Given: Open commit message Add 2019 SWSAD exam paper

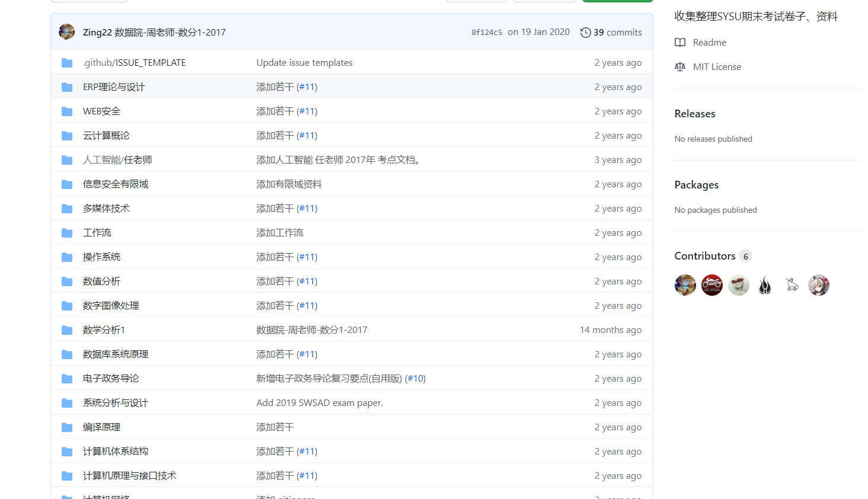Looking at the screenshot, I should [320, 402].
